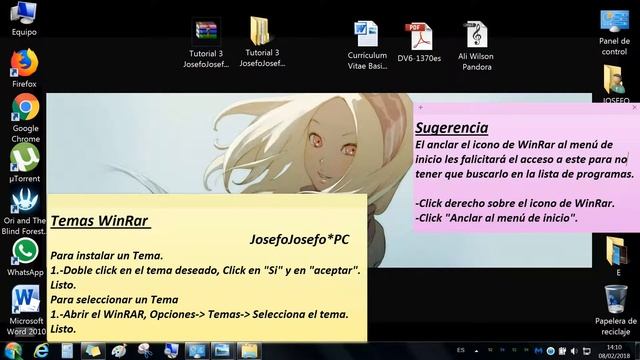Screen dimensions: 640x360
Task: Select the Curriculum Vitae Word document
Action: (x=367, y=45)
